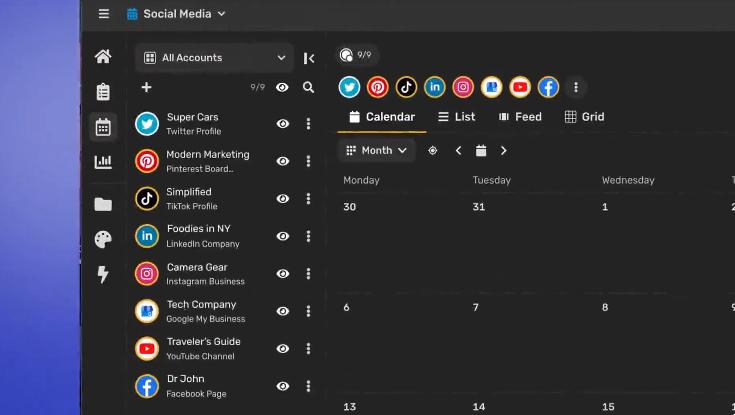Open the design palette sidebar icon

point(103,240)
